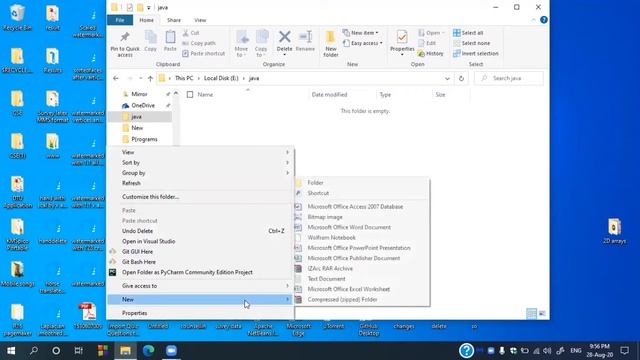Viewport: 640px width, 360px height.
Task: Open the File tab
Action: tap(120, 20)
